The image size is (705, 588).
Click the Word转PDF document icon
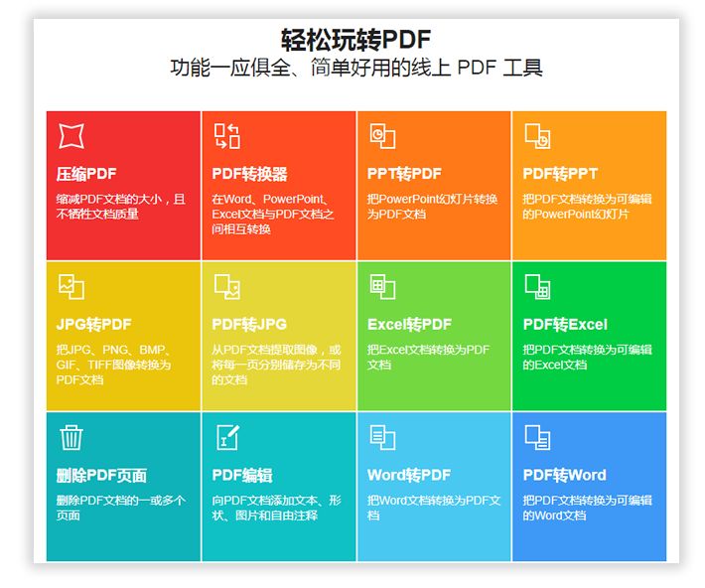click(x=382, y=437)
